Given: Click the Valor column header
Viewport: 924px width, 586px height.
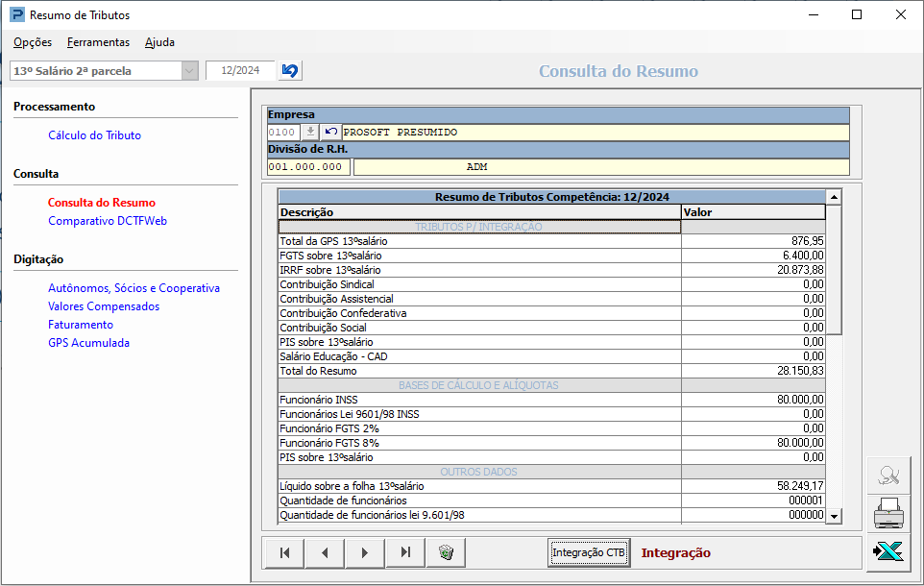Looking at the screenshot, I should pos(753,212).
